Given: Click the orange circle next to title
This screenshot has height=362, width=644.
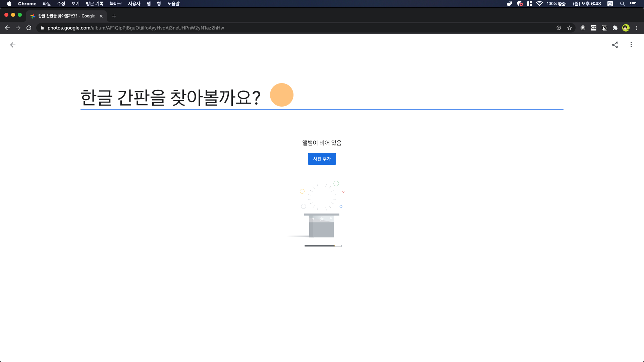Looking at the screenshot, I should pos(282,95).
